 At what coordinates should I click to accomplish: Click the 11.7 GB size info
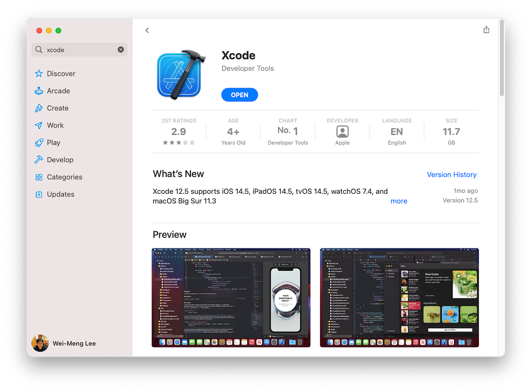pos(451,131)
